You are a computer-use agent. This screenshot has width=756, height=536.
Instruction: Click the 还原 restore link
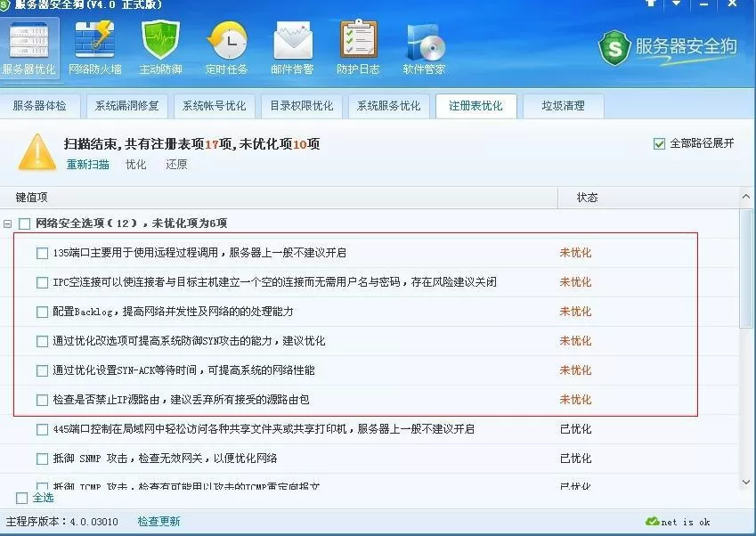tap(176, 165)
